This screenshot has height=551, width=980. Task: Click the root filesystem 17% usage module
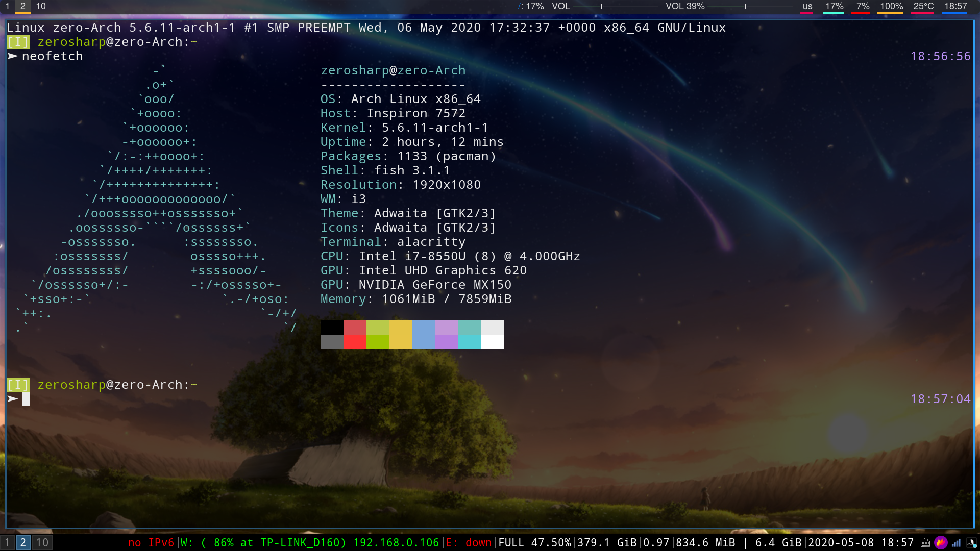click(531, 6)
